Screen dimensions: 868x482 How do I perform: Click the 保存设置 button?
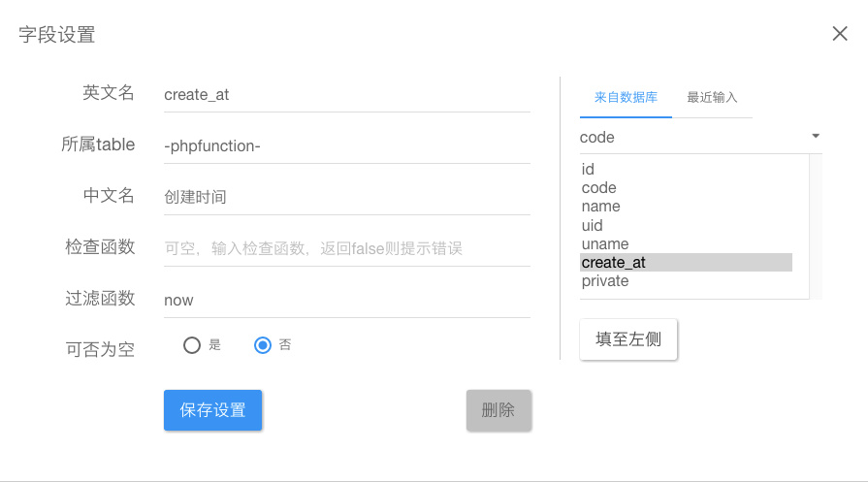212,410
